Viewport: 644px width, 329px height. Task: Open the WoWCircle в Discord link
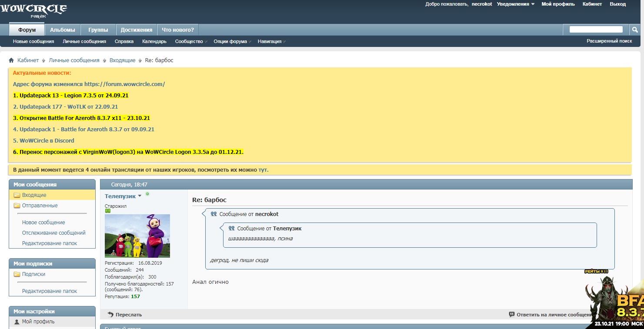(43, 140)
